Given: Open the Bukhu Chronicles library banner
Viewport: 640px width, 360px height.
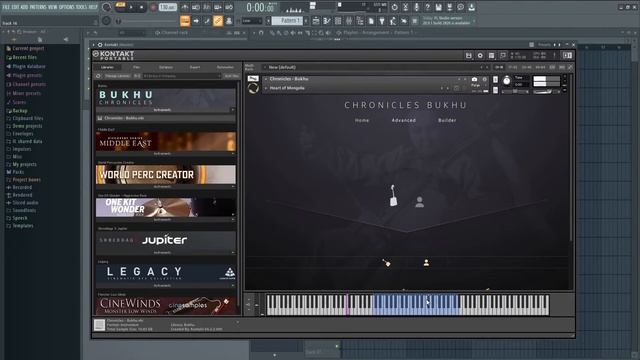Looking at the screenshot, I should (x=166, y=98).
